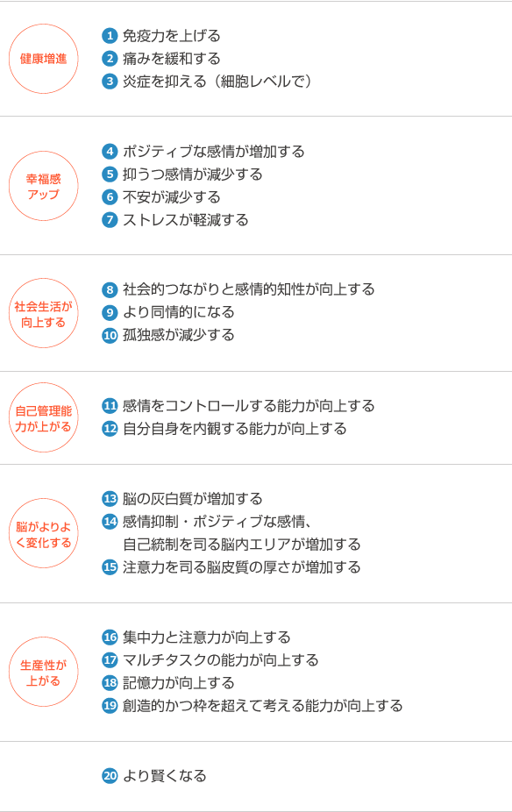Click the blue number 8 bullet
The height and width of the screenshot is (812, 512).
[x=110, y=289]
